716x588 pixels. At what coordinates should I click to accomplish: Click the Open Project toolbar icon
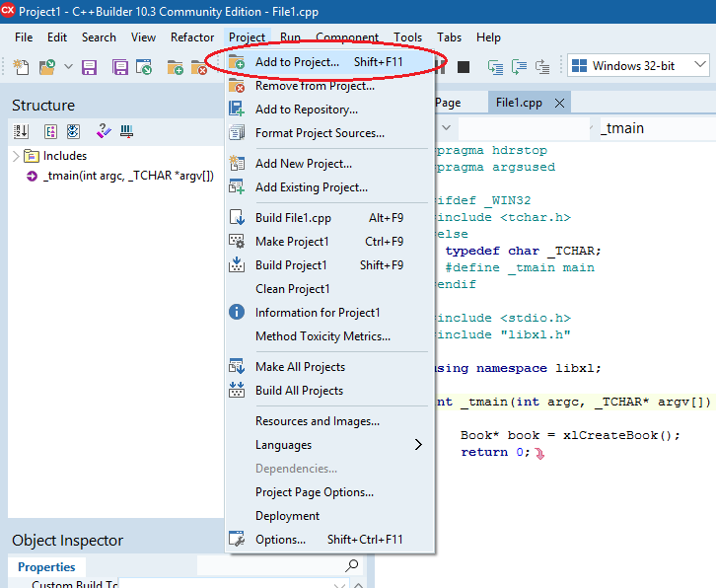(144, 67)
